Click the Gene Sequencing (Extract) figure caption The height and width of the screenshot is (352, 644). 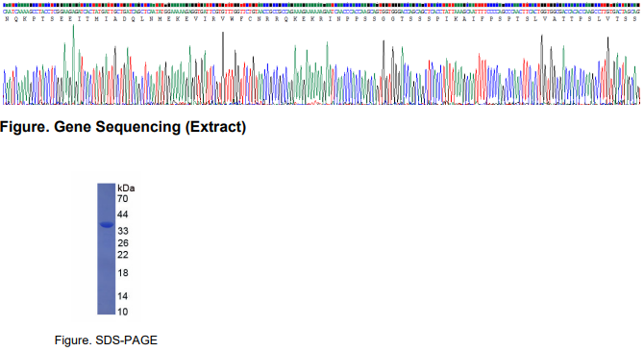coord(123,127)
